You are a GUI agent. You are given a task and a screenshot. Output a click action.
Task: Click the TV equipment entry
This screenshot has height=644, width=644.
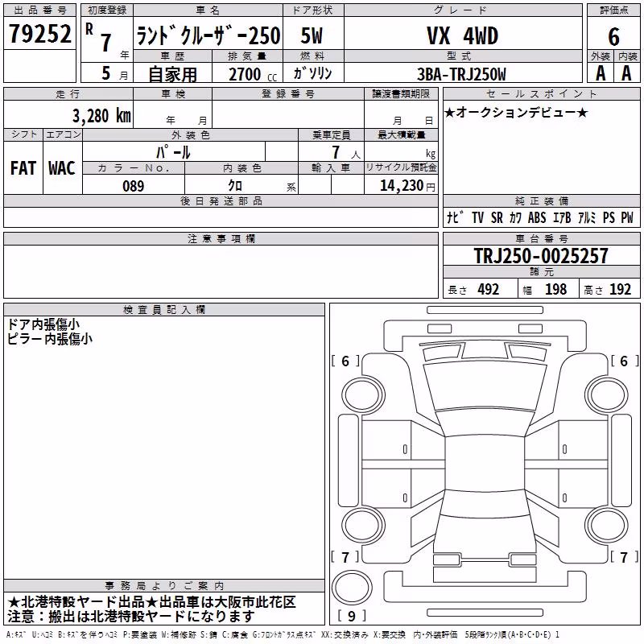(x=477, y=217)
